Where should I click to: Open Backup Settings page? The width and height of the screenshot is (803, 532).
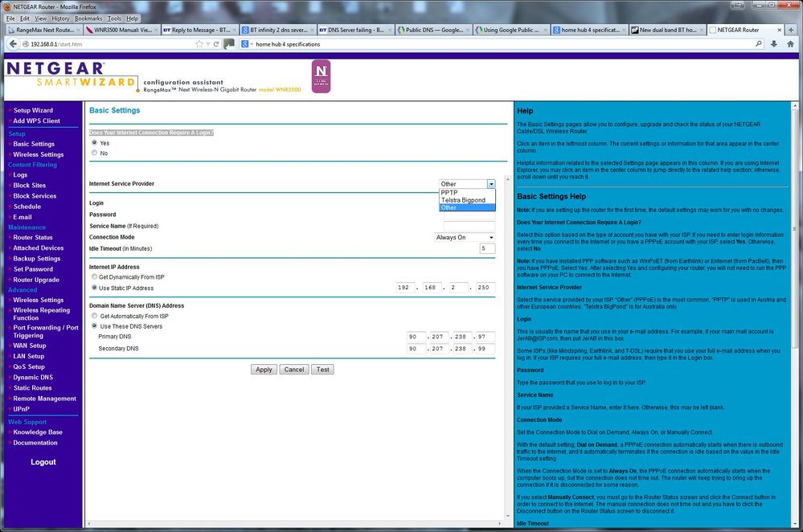click(x=36, y=259)
